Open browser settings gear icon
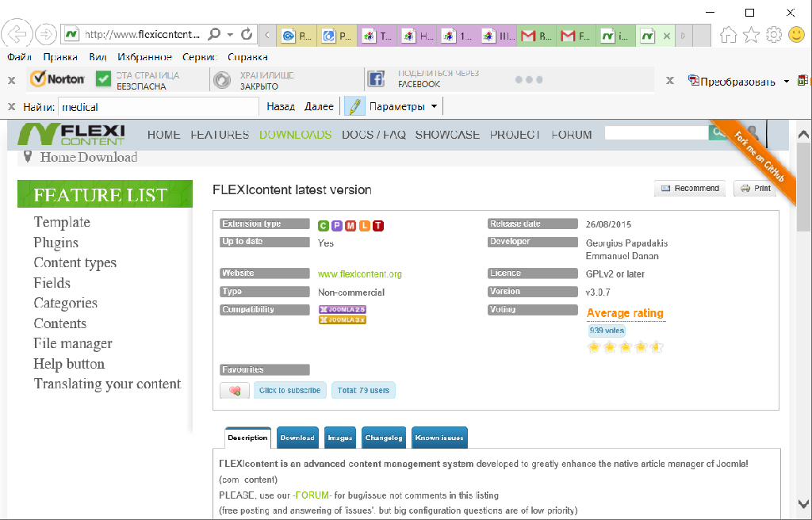 pos(774,35)
